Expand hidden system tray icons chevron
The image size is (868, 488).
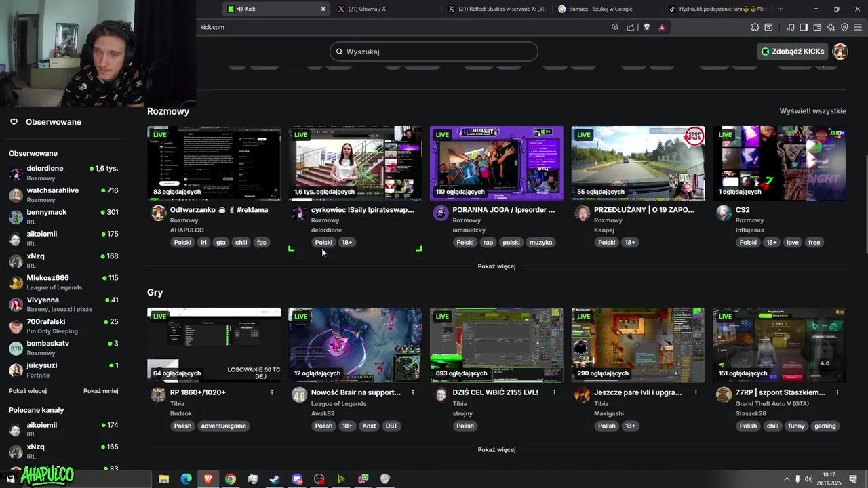(787, 479)
